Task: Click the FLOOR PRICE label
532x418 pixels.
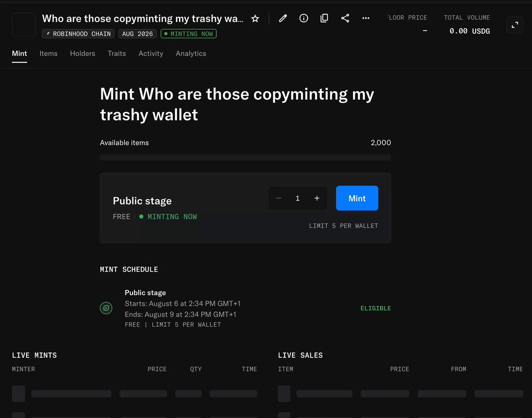Action: click(407, 18)
